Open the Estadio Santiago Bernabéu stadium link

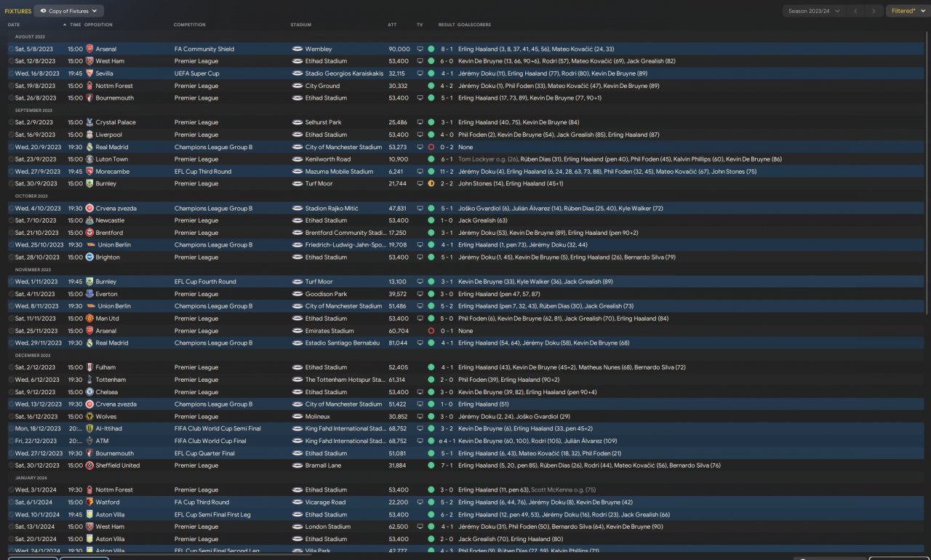[342, 343]
